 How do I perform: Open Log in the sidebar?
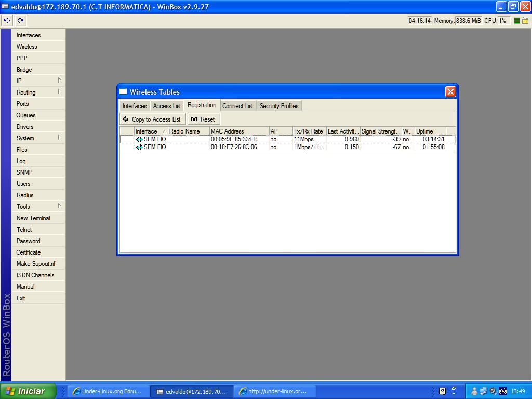(x=38, y=161)
